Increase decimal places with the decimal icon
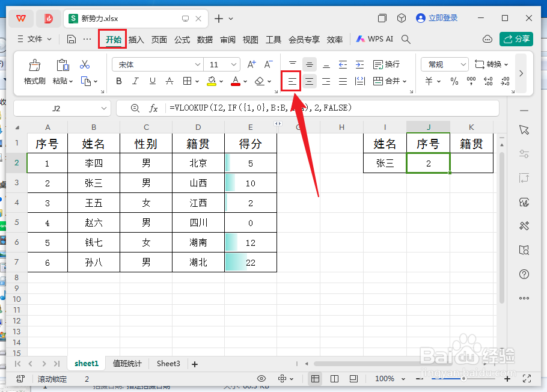 coord(487,81)
